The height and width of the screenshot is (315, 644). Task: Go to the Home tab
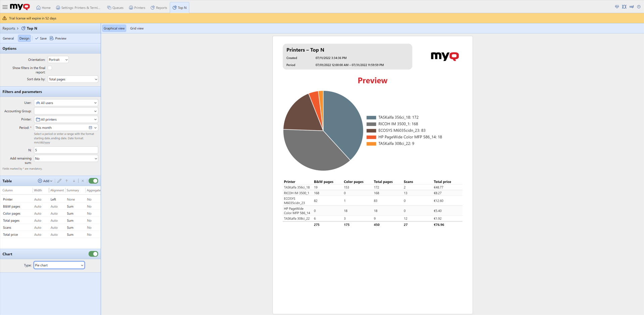coord(44,8)
